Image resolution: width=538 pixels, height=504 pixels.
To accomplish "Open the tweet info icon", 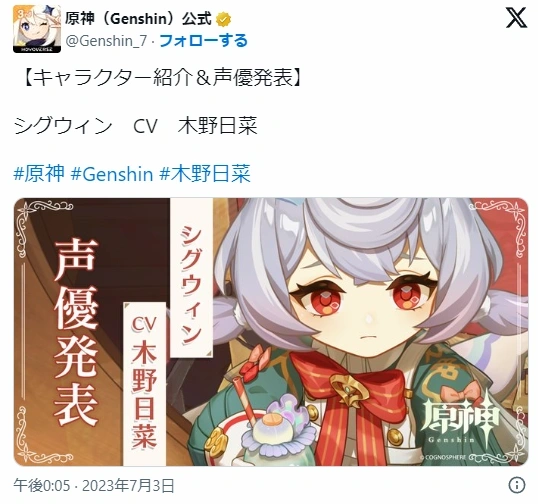I will point(516,485).
